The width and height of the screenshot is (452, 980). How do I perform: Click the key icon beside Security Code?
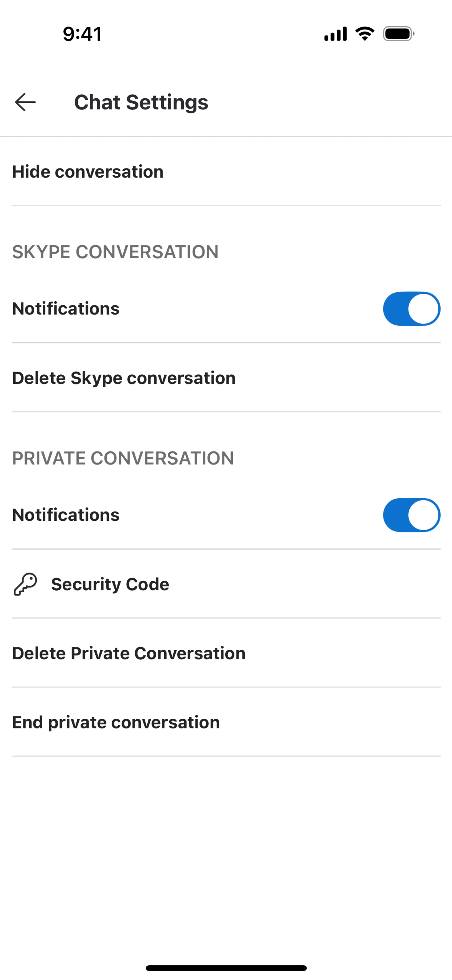point(25,584)
